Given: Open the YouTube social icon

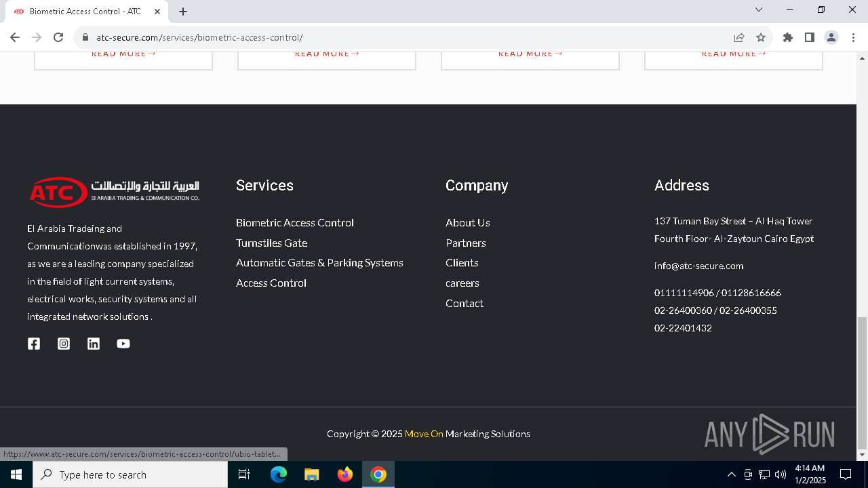Looking at the screenshot, I should click(x=123, y=344).
